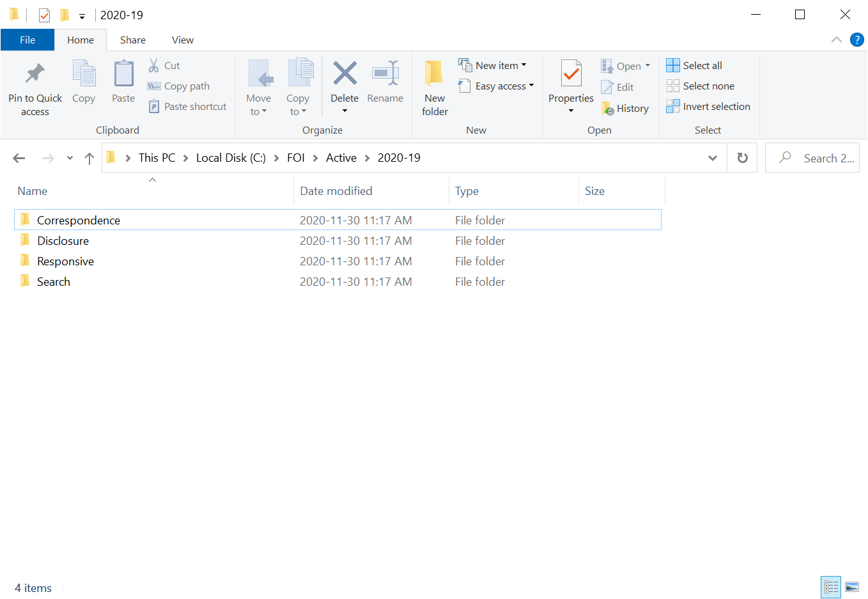Open the View ribbon tab
Screen dimensions: 868x599
point(182,40)
